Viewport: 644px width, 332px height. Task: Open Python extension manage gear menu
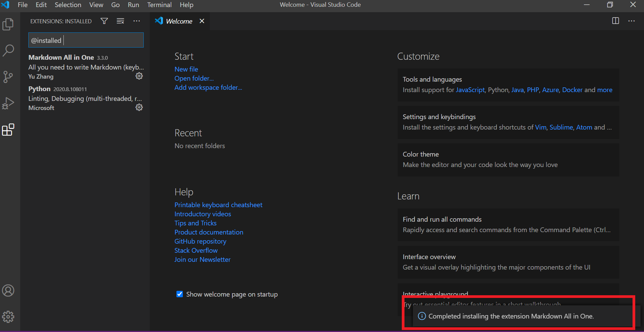139,108
